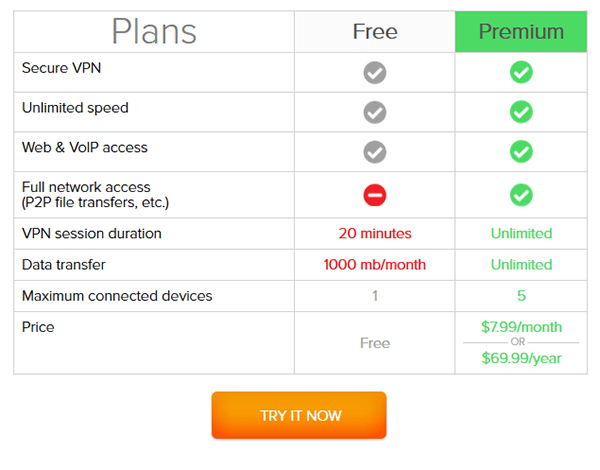Click green checkmark in Unlimited speed row
Screen dimensions: 600x470
click(x=521, y=112)
